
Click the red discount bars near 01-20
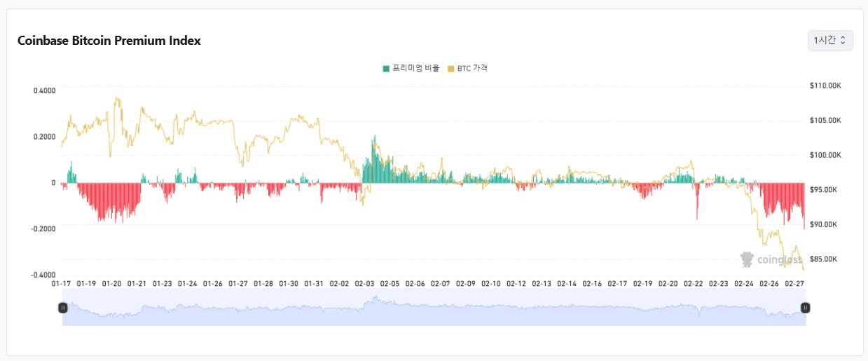click(112, 200)
